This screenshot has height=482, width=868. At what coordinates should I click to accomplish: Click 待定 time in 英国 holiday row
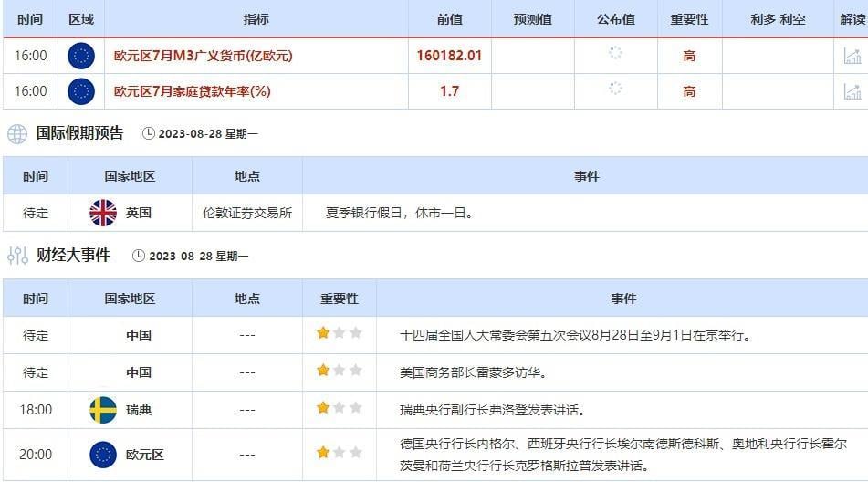click(x=36, y=213)
